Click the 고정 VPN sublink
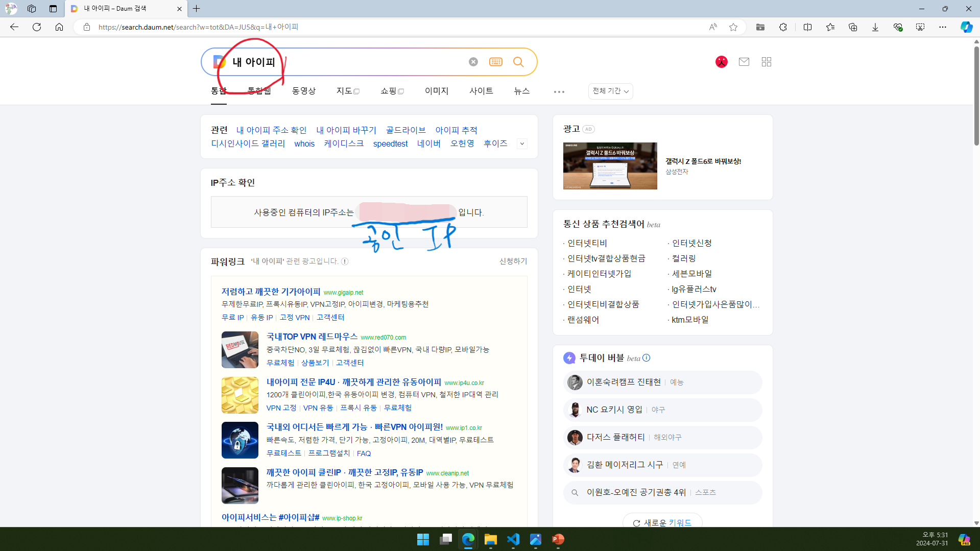 pyautogui.click(x=295, y=318)
